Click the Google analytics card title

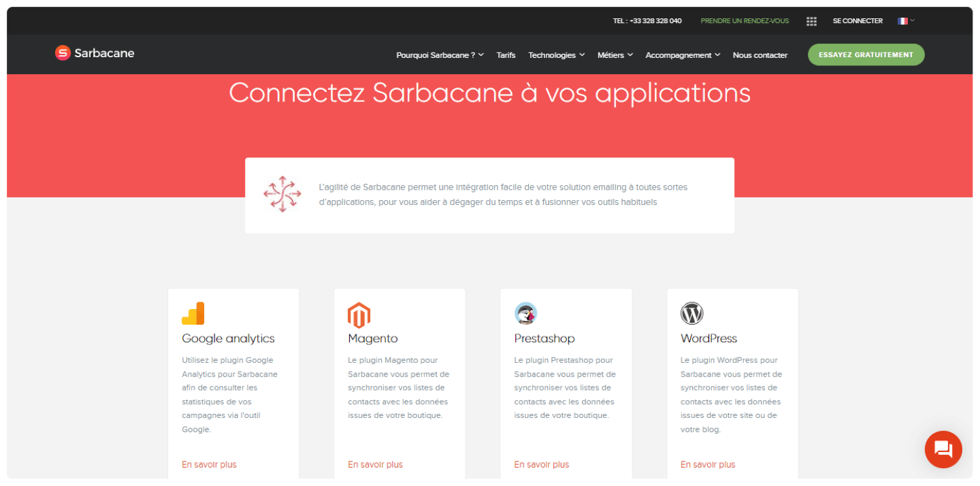[228, 338]
